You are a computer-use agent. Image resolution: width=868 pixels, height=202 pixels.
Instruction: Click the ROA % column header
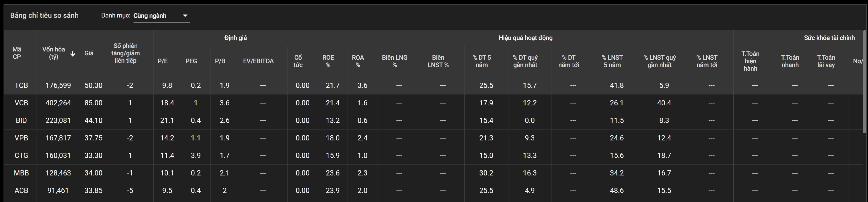(358, 61)
